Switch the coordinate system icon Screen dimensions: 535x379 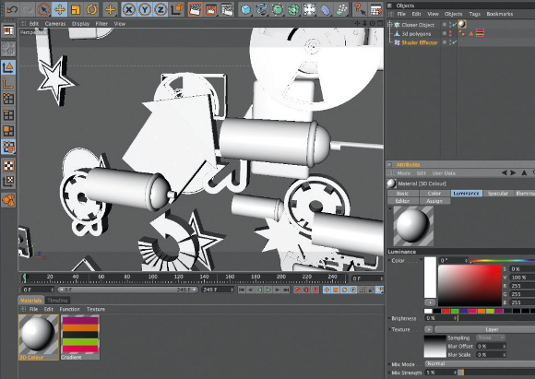tap(176, 9)
